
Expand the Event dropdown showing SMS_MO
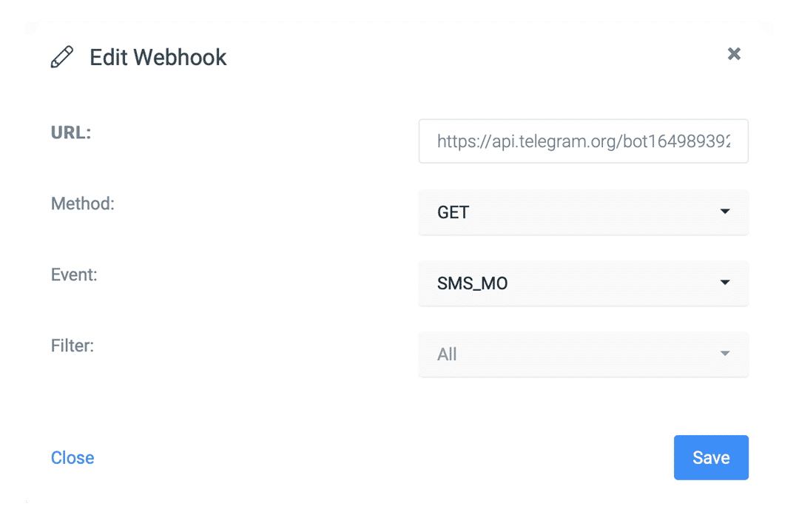click(583, 283)
